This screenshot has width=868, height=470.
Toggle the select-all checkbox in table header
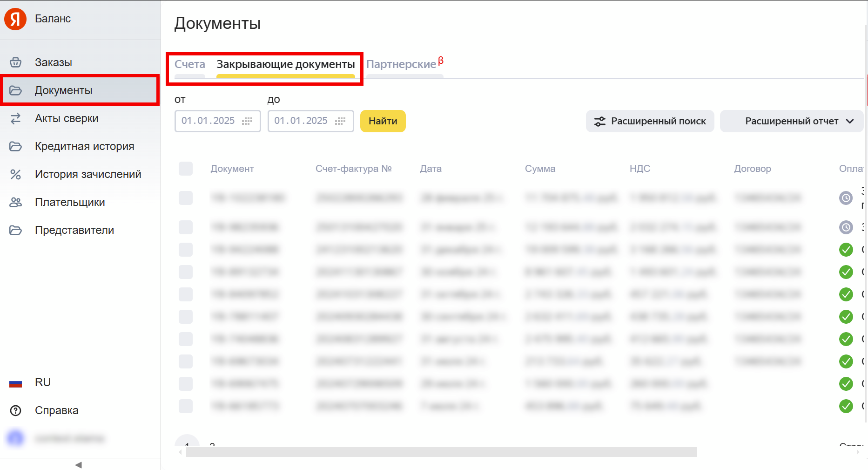[186, 169]
